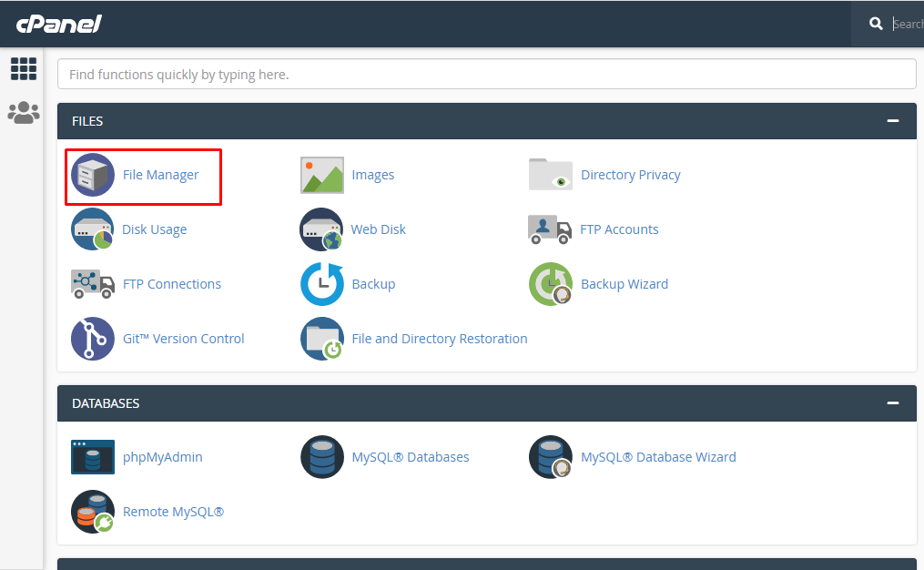Open the Remote MySQL icon
Screen dimensions: 924x570
click(93, 512)
